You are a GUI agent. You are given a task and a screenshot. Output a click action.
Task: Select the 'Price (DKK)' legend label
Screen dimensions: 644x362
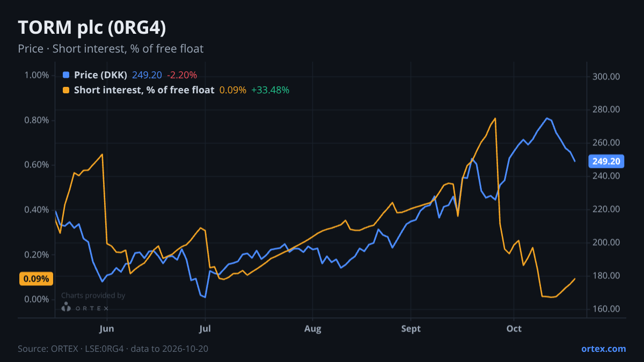(x=100, y=75)
